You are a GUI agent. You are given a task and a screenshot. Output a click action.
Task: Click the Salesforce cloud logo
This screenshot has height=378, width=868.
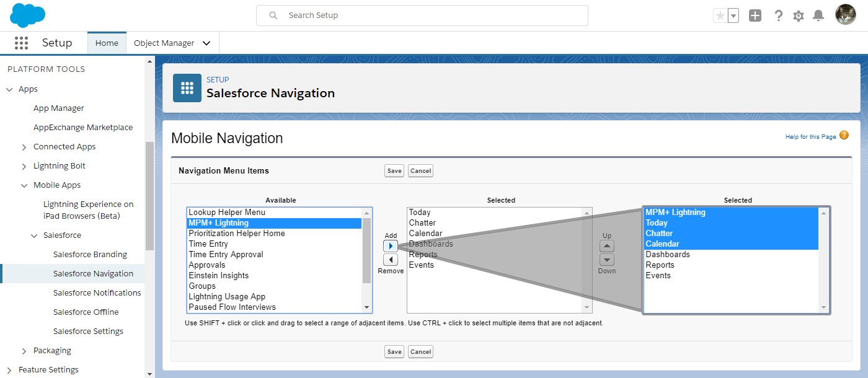[27, 14]
